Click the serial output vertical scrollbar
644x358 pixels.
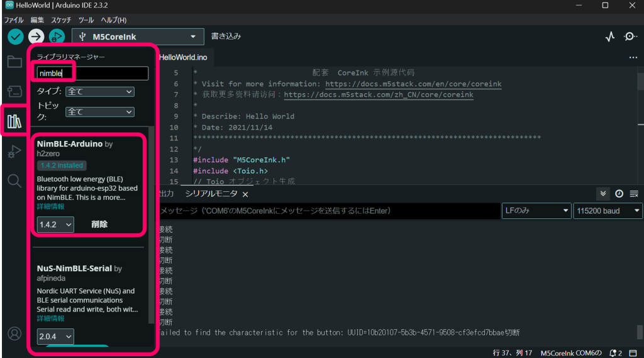640,332
